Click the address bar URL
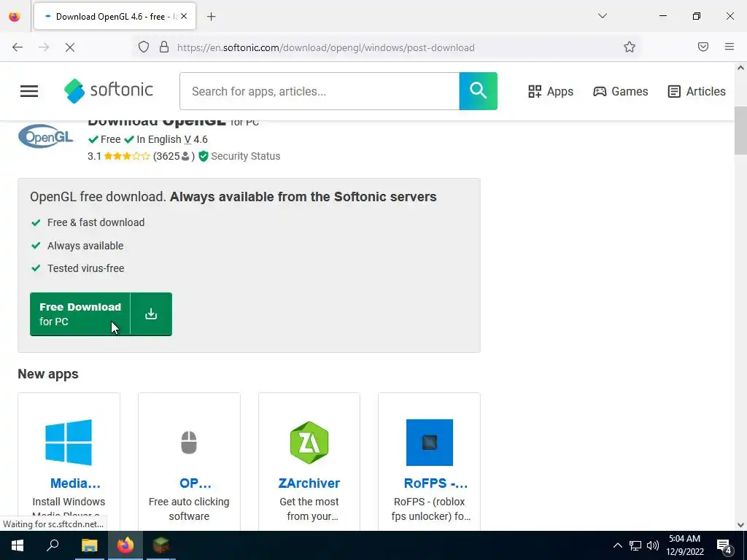The image size is (747, 560). point(326,47)
